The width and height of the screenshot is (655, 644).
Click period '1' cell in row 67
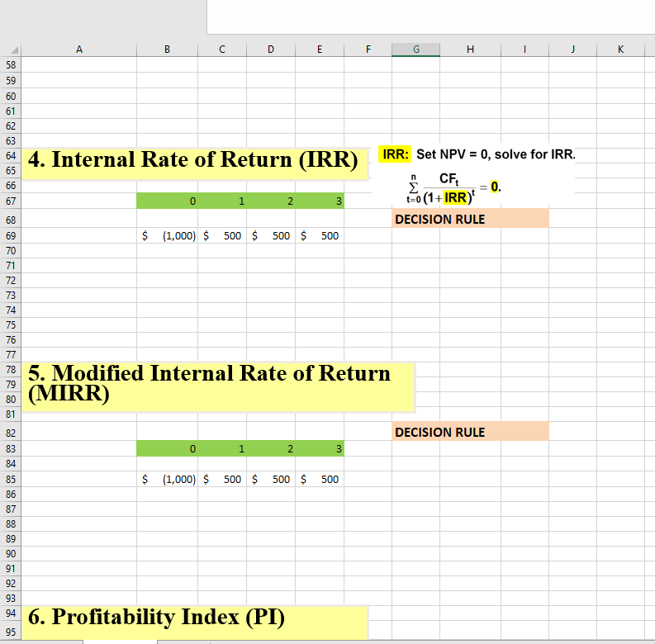(222, 201)
